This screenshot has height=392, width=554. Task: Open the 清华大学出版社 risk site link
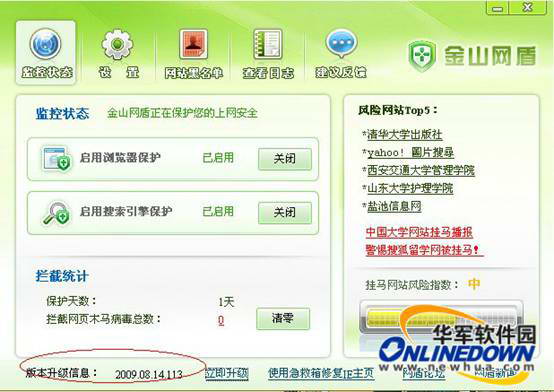(405, 134)
